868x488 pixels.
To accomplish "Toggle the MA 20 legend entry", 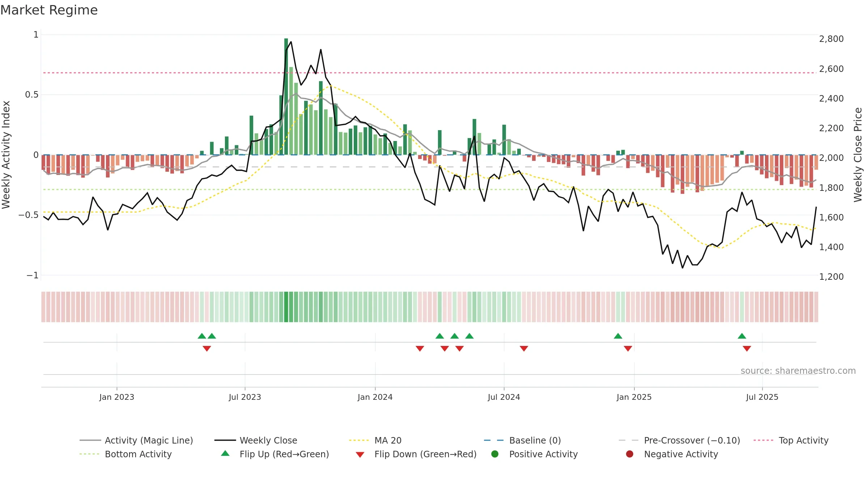I will [x=375, y=440].
